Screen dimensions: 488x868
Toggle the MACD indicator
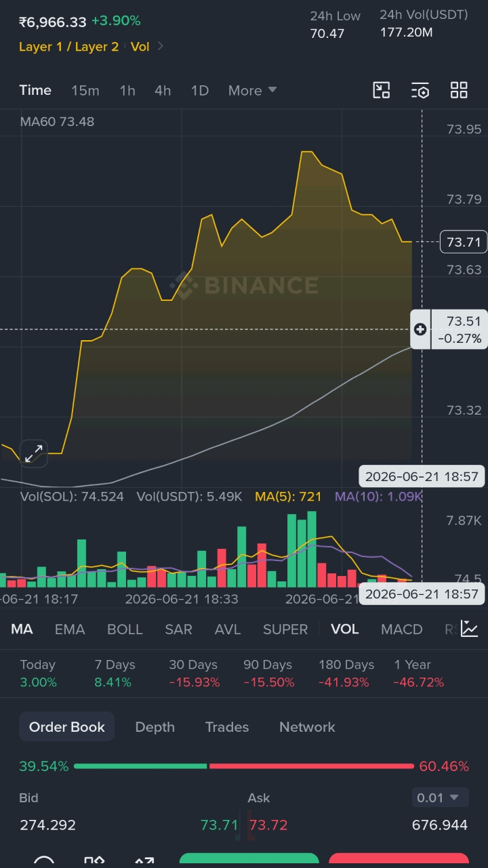tap(402, 629)
